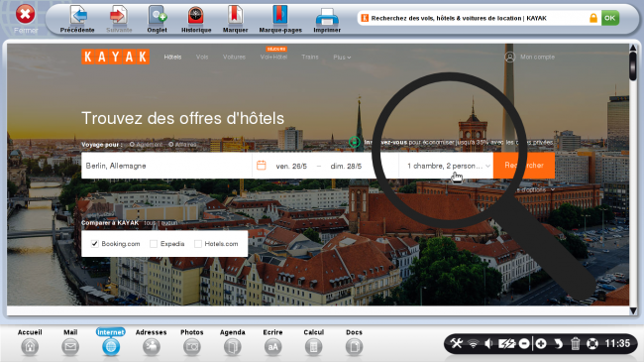The height and width of the screenshot is (362, 644).
Task: Click the Mon compte user avatar icon
Action: 509,58
